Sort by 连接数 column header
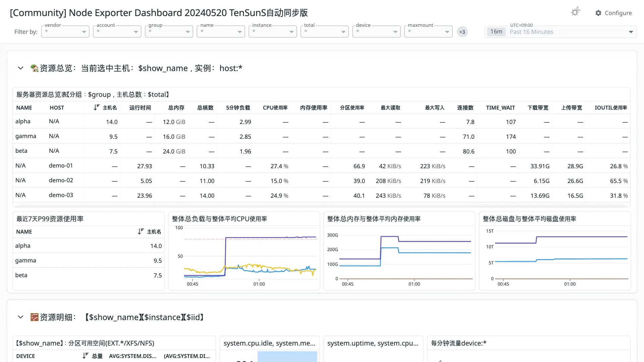The image size is (644, 362). (x=465, y=108)
